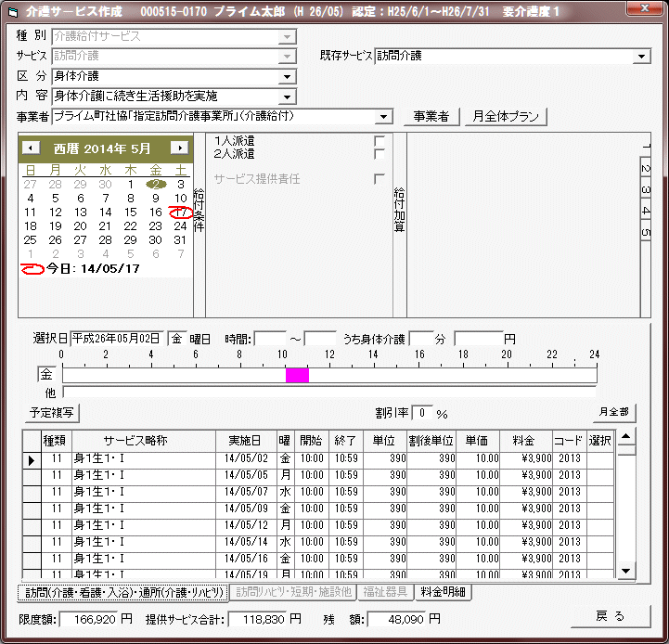Switch to the 料金明細 tab

tap(444, 591)
